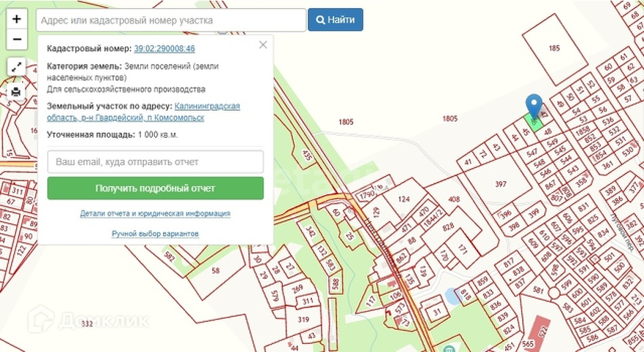Open cadastral number 39:02:290008:46 link
This screenshot has width=644, height=352.
coord(164,48)
